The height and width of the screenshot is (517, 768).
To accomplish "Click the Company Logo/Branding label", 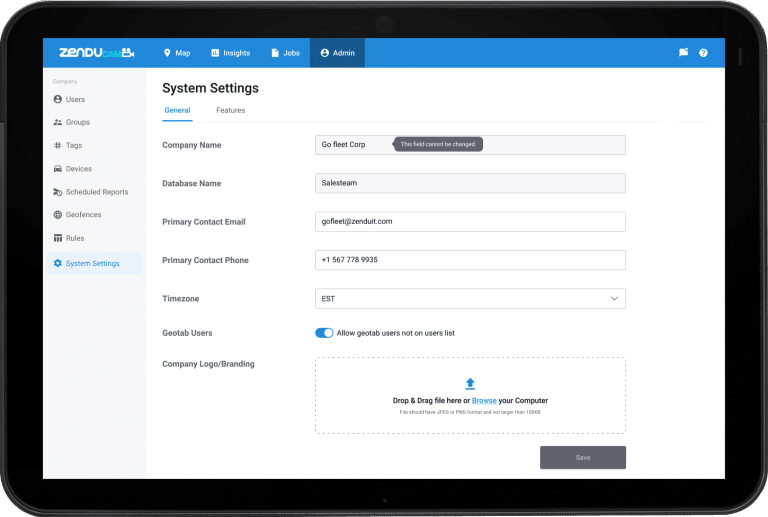I will click(208, 364).
